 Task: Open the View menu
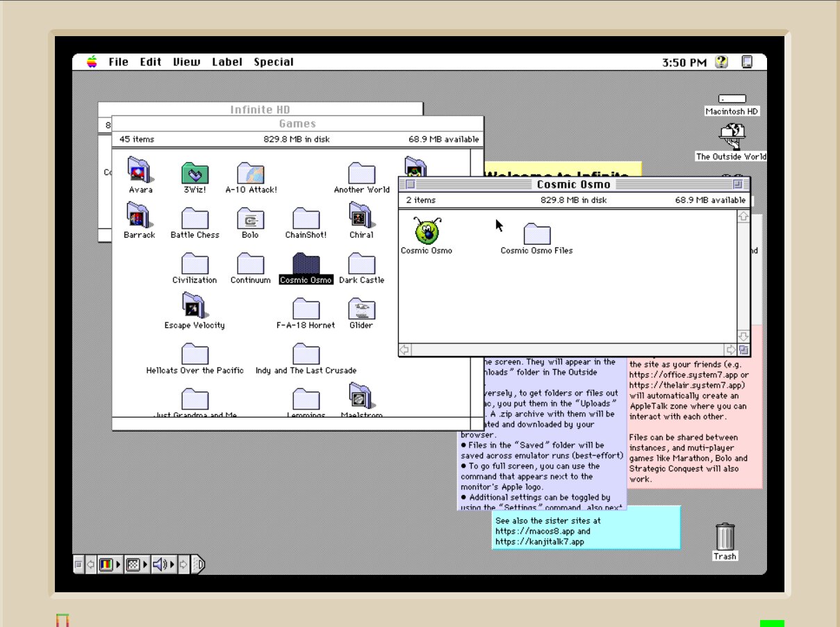(x=186, y=62)
